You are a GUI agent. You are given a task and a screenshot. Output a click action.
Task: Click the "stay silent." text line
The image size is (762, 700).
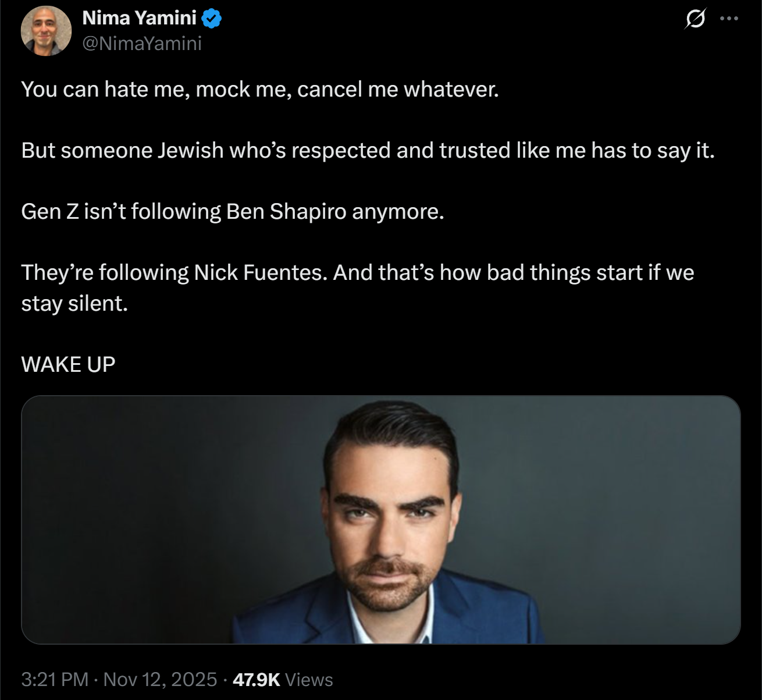click(74, 303)
